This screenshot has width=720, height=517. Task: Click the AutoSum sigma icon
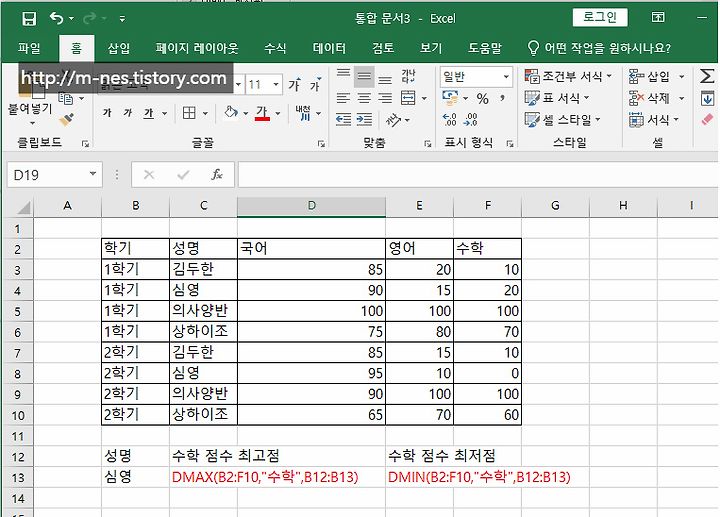pyautogui.click(x=707, y=76)
